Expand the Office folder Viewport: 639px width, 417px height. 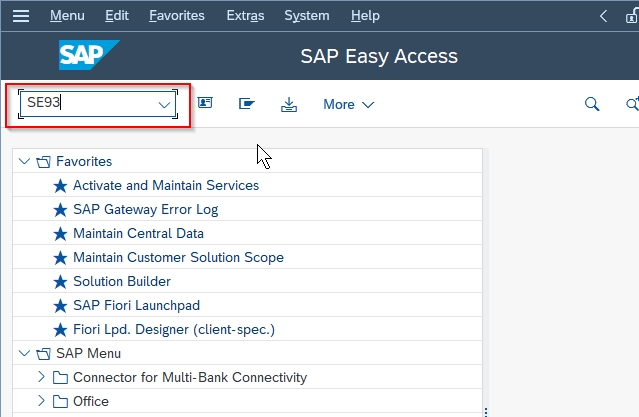tap(41, 401)
